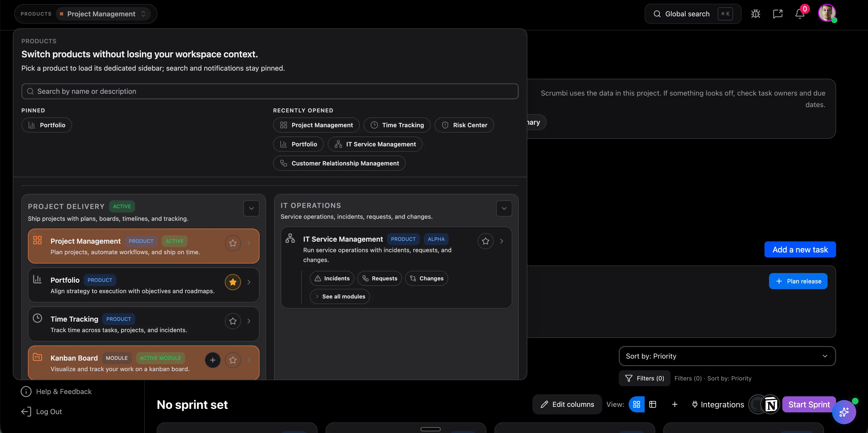Switch to the table view icon
The height and width of the screenshot is (433, 868).
tap(653, 404)
